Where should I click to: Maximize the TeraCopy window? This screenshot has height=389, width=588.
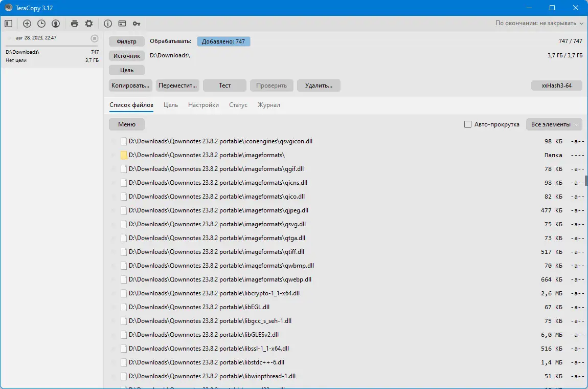coord(552,8)
